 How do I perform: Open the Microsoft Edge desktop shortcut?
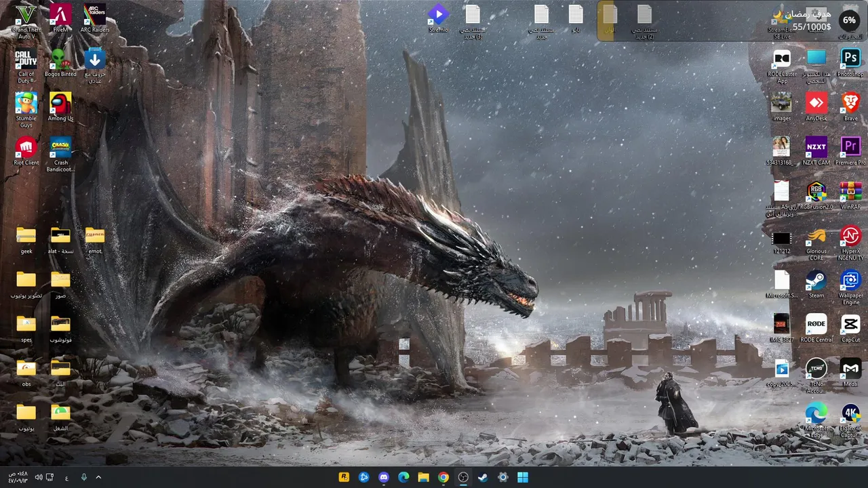[816, 421]
